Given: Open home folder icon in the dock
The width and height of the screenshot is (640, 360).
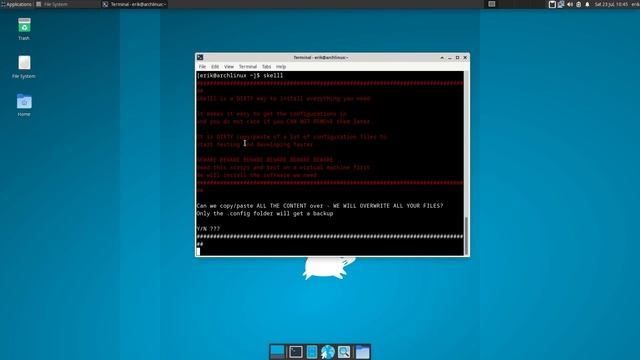Looking at the screenshot, I should click(362, 352).
